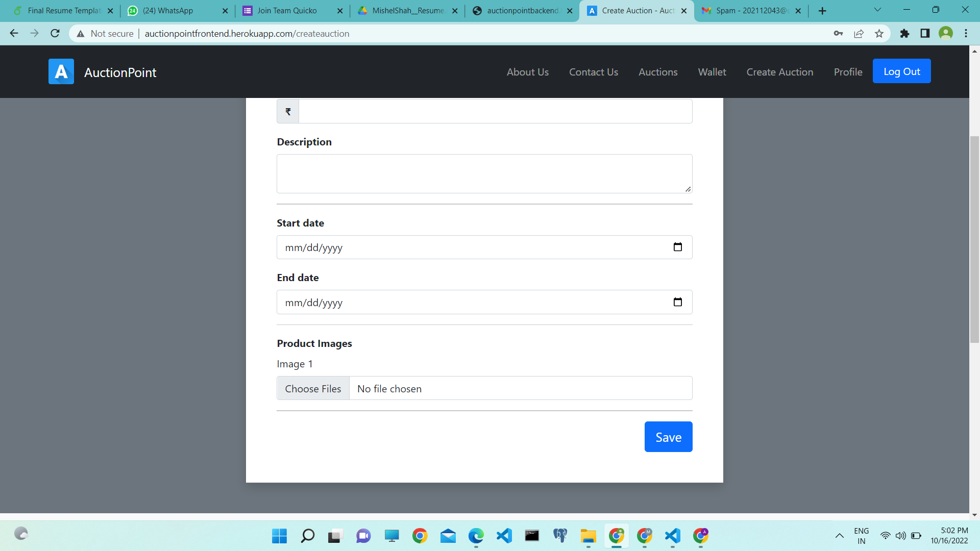Click the Log Out button
This screenshot has height=551, width=980.
tap(901, 71)
